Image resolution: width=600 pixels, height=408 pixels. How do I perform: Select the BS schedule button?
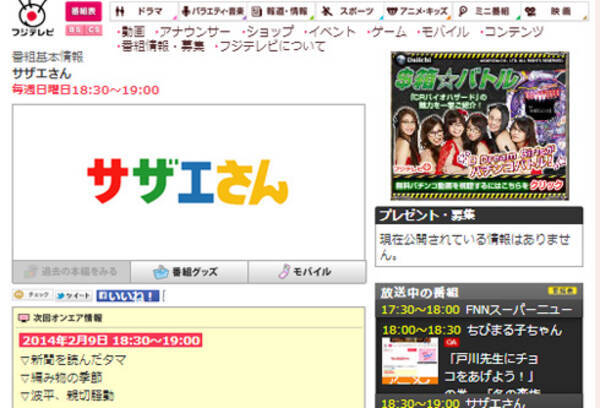(x=75, y=30)
